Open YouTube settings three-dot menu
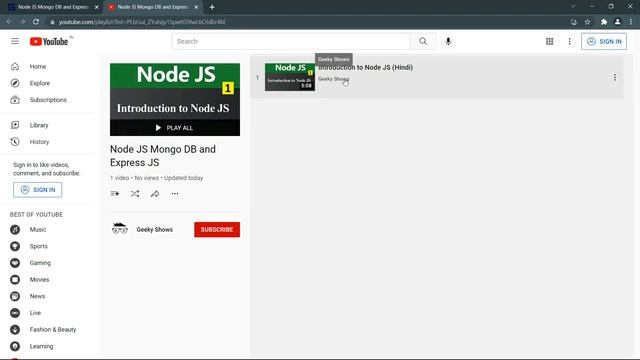 point(569,41)
